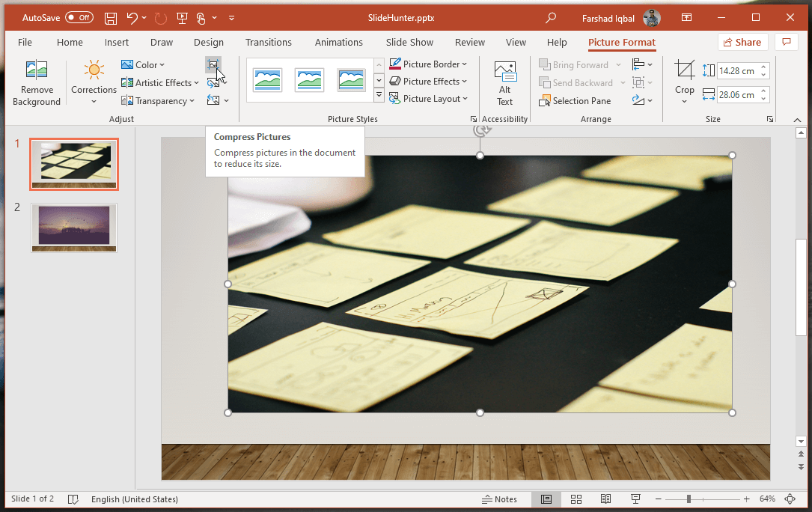Toggle AutoSave on

(80, 16)
